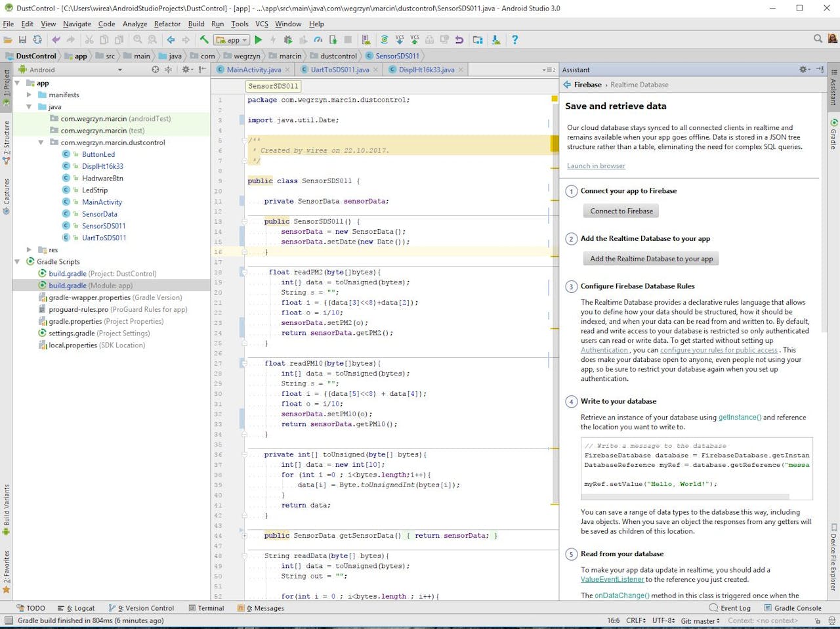Click the Connect to Firebase button
The image size is (840, 629).
click(621, 211)
